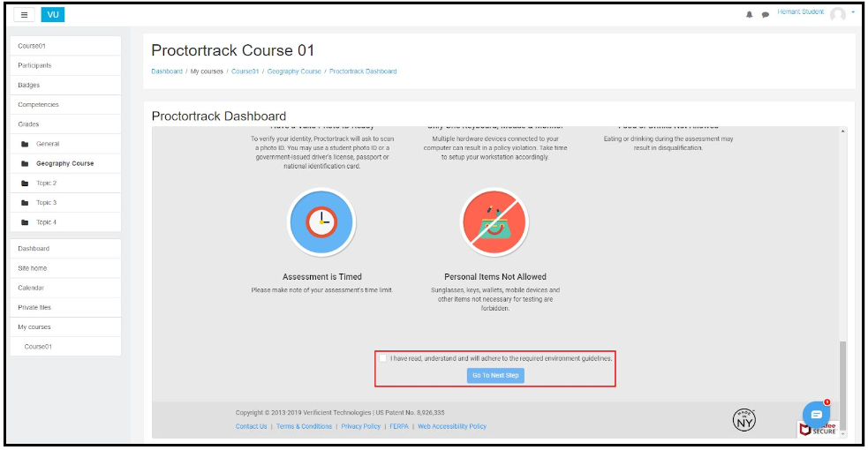868x450 pixels.
Task: Click the Proctortrack Dashboard breadcrumb link
Action: click(x=363, y=71)
